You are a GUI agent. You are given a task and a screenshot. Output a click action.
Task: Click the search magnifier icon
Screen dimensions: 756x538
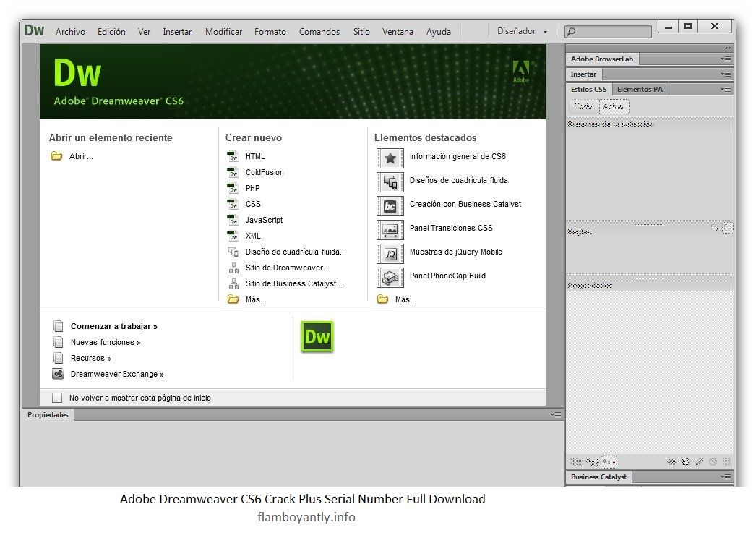572,31
